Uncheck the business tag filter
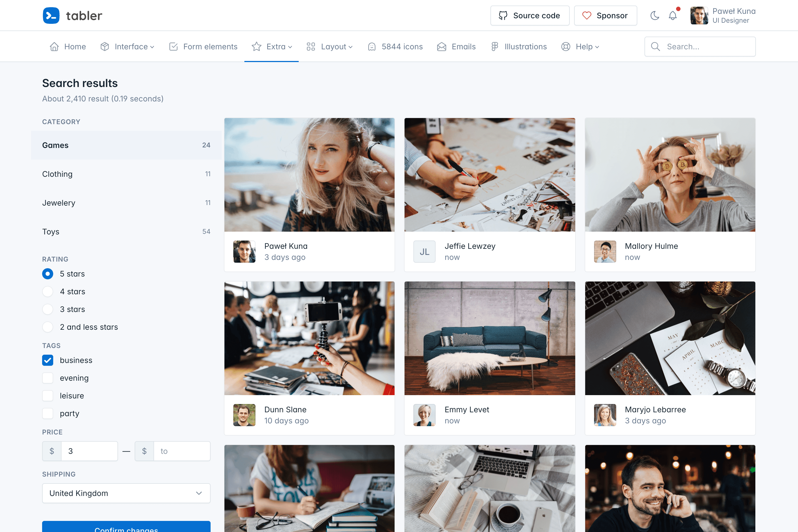This screenshot has width=798, height=532. tap(48, 360)
